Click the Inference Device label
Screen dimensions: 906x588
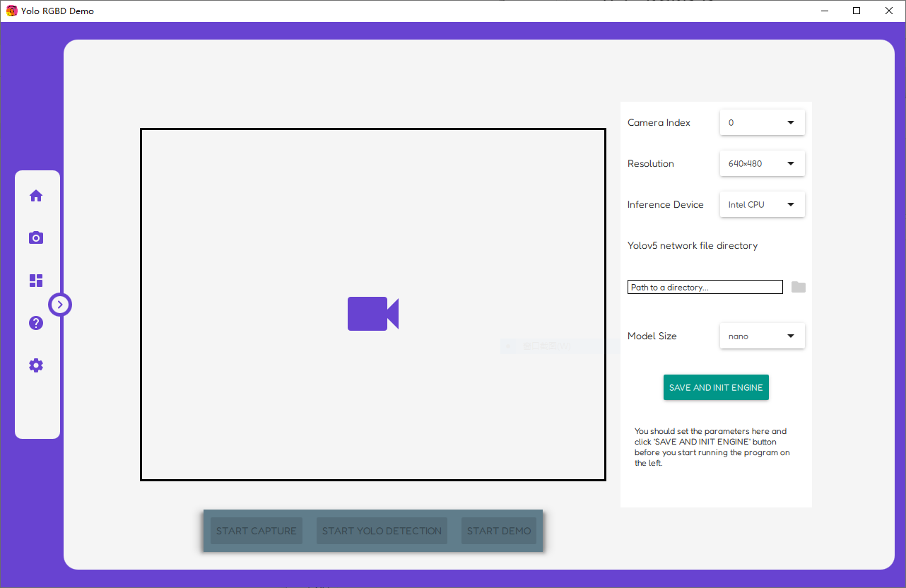tap(666, 204)
